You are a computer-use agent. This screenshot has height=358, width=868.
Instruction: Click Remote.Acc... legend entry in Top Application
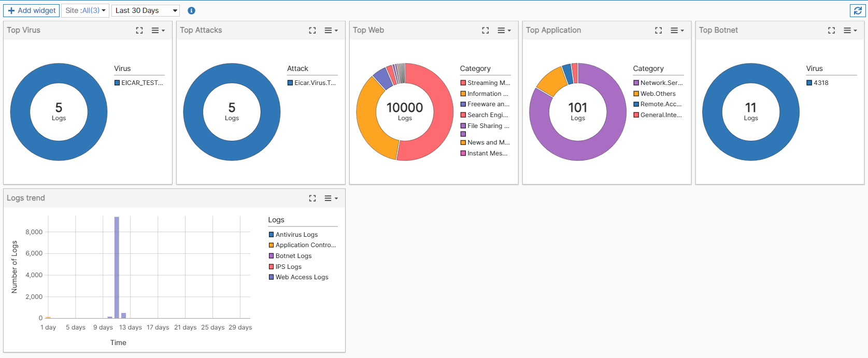(x=658, y=104)
